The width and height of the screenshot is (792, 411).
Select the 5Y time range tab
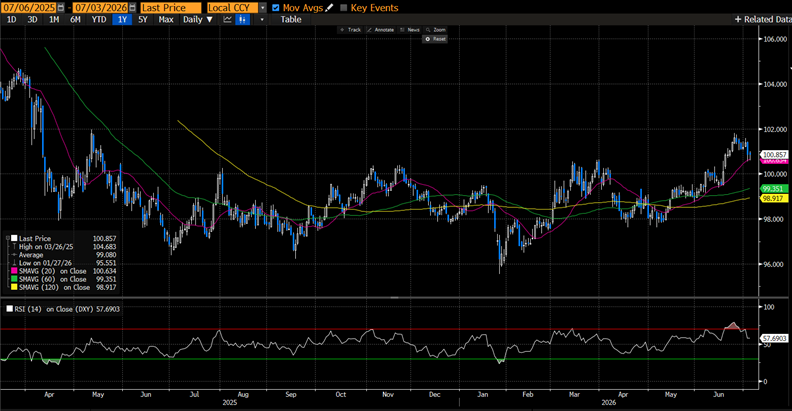pyautogui.click(x=143, y=19)
